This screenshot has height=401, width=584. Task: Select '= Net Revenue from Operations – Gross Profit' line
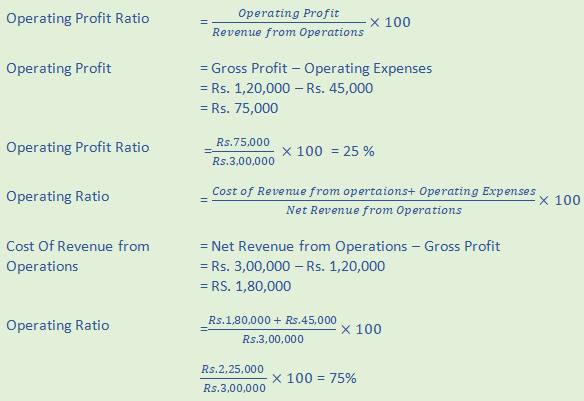(x=350, y=246)
